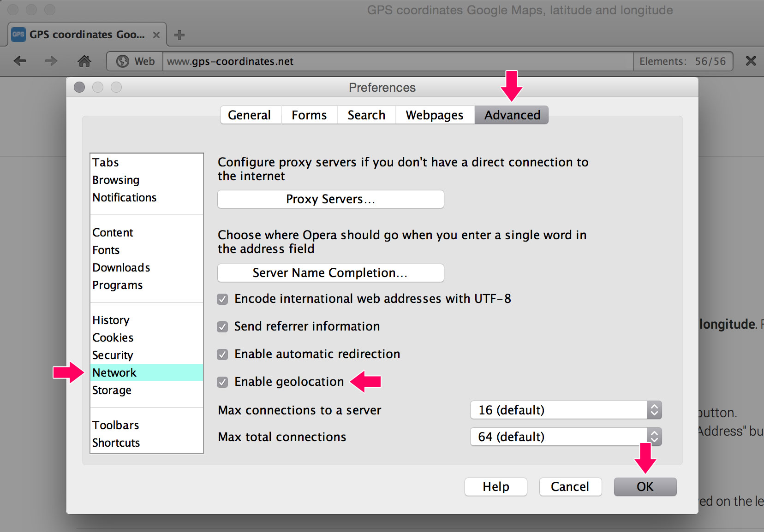Switch to the General tab
Screen dimensions: 764x532
[x=250, y=115]
